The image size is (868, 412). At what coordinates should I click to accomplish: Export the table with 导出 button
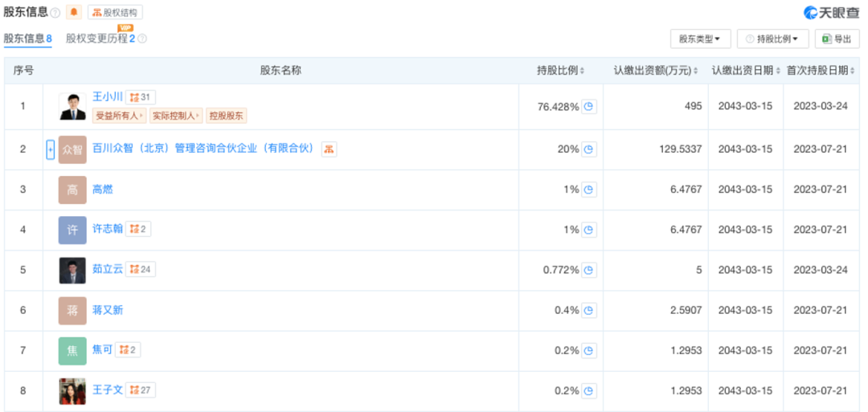click(x=837, y=39)
